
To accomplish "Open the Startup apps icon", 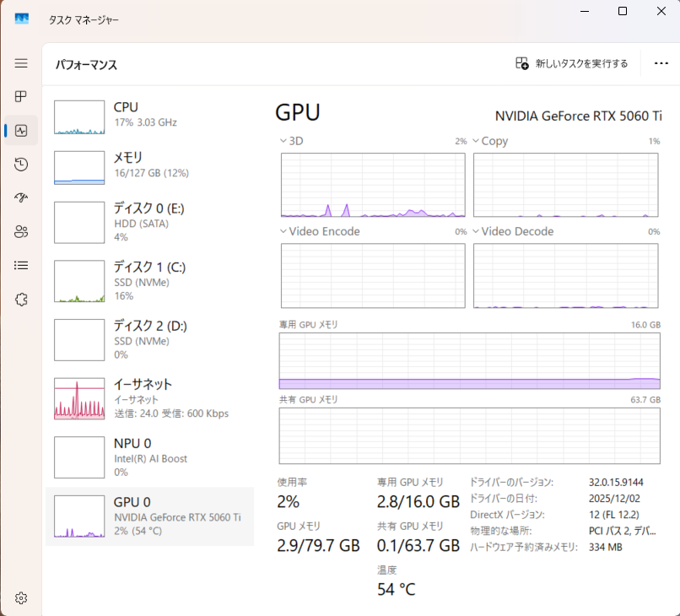I will (21, 198).
